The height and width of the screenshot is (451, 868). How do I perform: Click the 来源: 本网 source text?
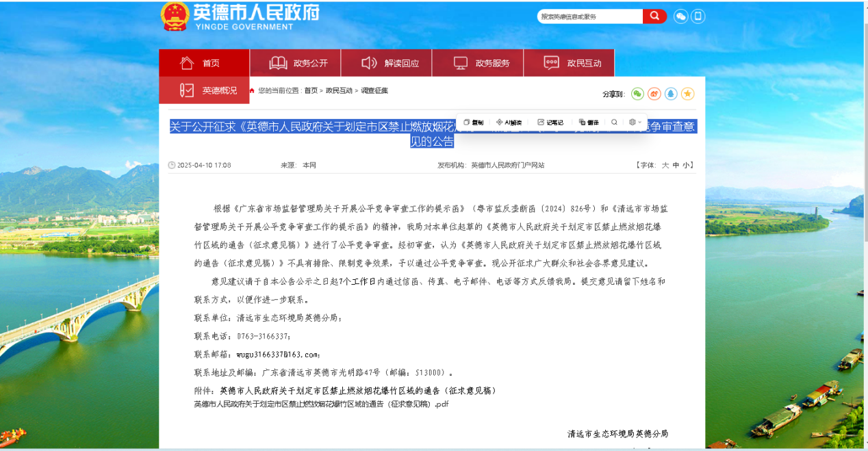click(x=298, y=165)
